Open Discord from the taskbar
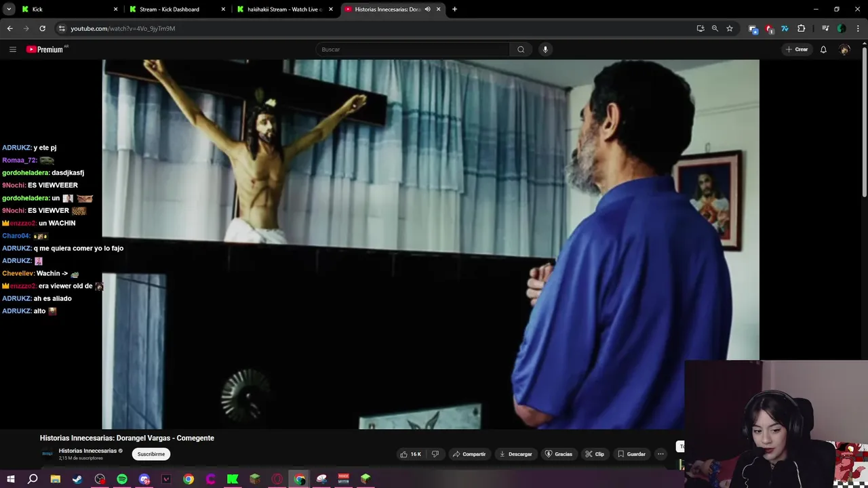Image resolution: width=868 pixels, height=488 pixels. (144, 479)
